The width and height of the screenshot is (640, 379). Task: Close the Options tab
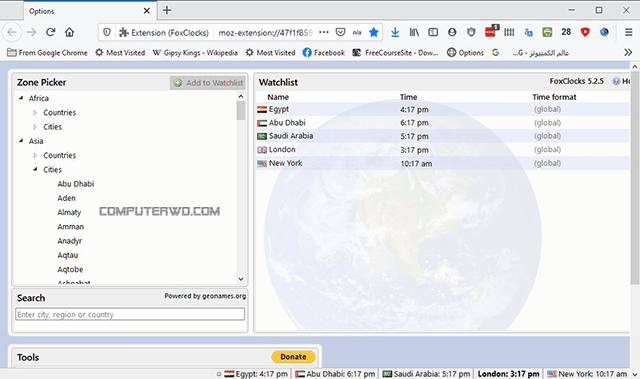pyautogui.click(x=147, y=11)
